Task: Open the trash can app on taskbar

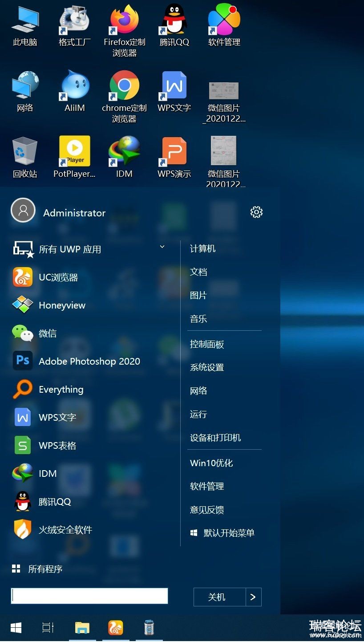Action: 150,628
